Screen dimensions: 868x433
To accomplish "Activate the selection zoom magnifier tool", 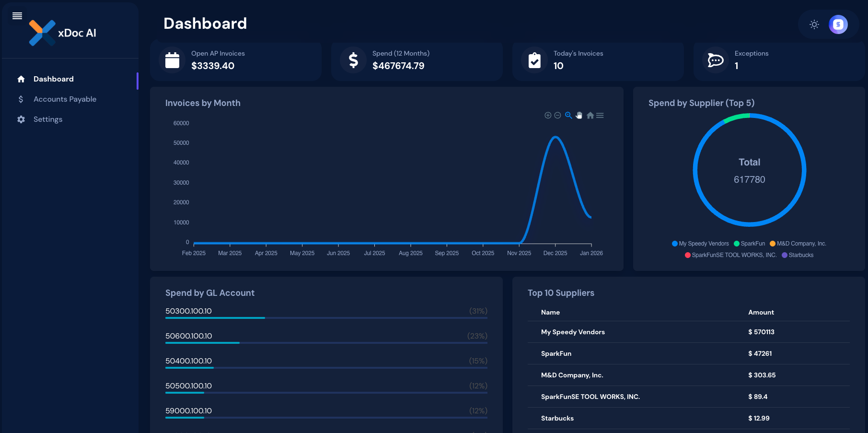I will click(568, 116).
